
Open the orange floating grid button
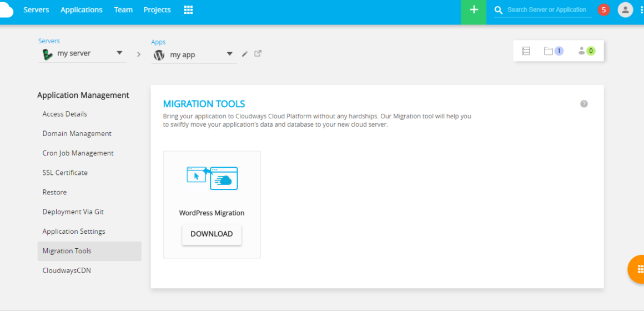(x=637, y=269)
